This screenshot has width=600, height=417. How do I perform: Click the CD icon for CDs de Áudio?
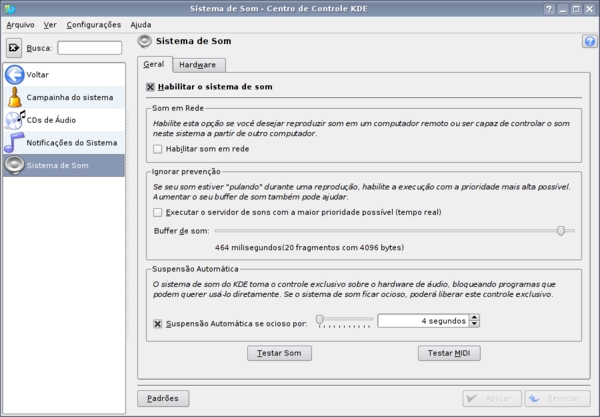point(15,120)
